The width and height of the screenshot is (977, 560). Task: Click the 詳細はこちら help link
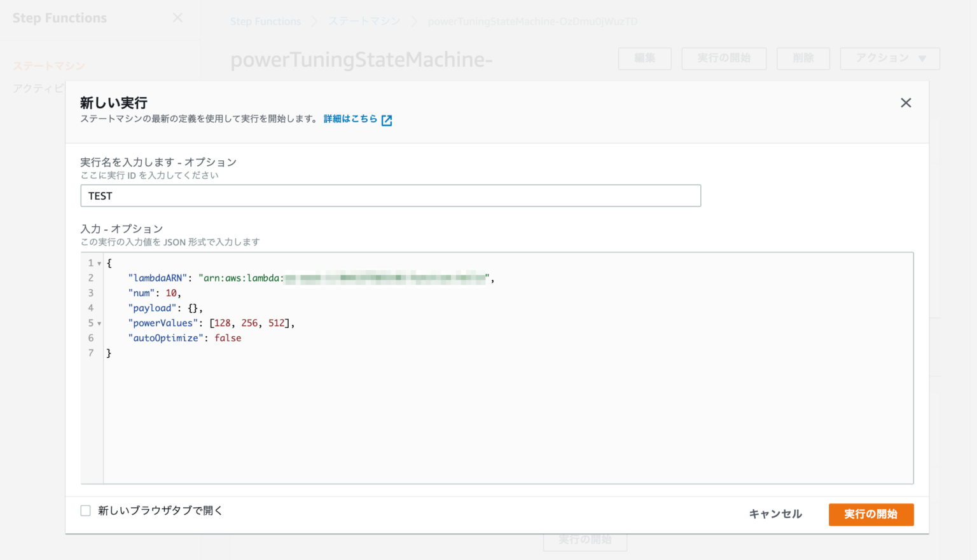[x=349, y=118]
